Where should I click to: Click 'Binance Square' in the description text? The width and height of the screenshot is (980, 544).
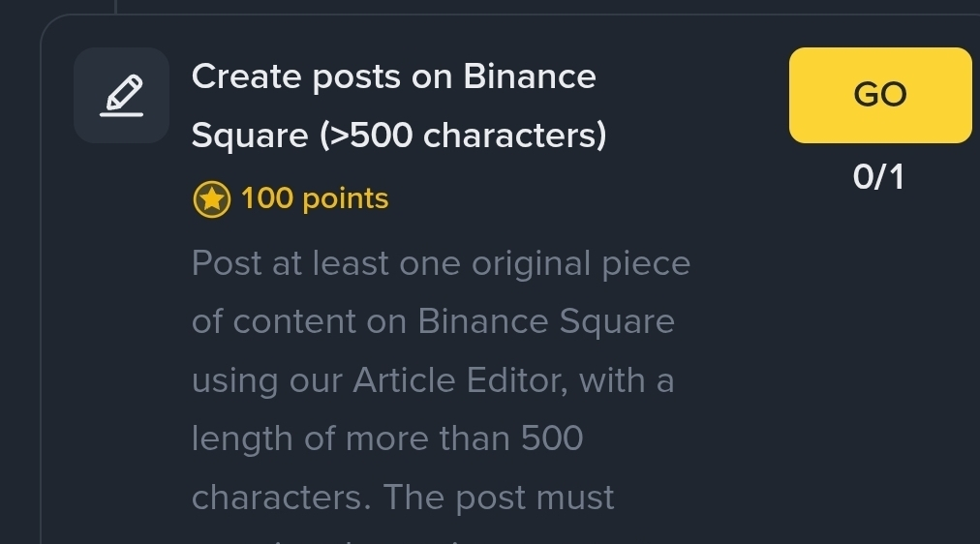546,321
